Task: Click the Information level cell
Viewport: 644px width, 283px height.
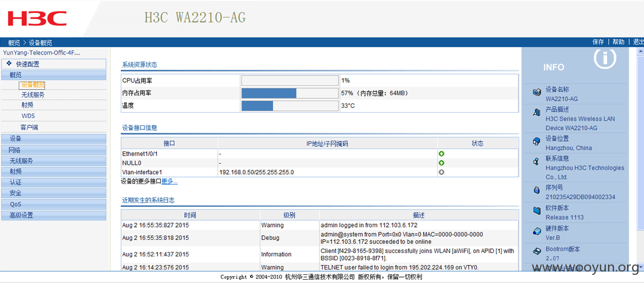Action: [276, 254]
